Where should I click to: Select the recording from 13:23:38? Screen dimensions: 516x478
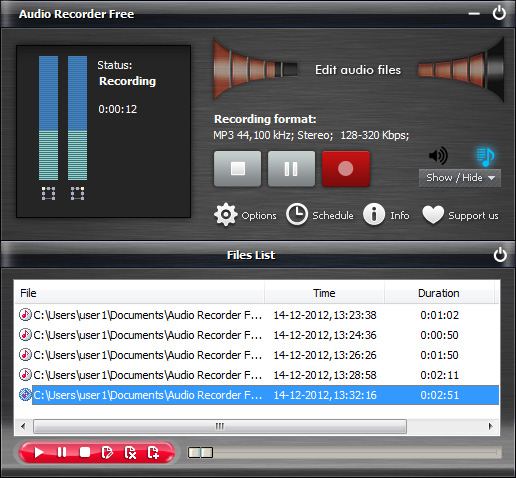tap(257, 315)
